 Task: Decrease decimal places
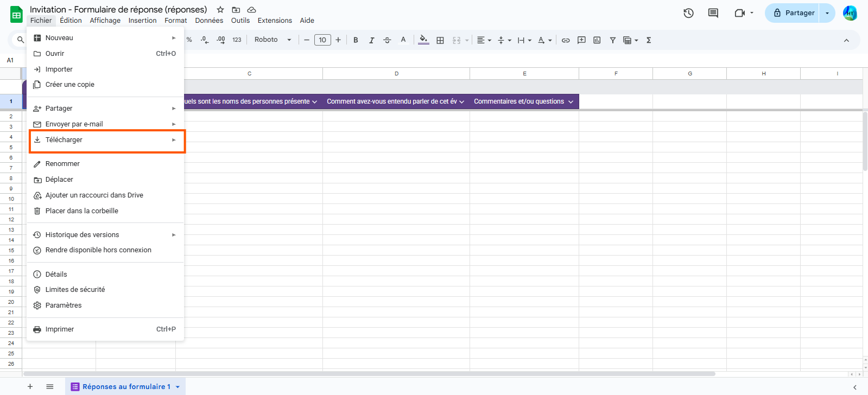pyautogui.click(x=205, y=40)
